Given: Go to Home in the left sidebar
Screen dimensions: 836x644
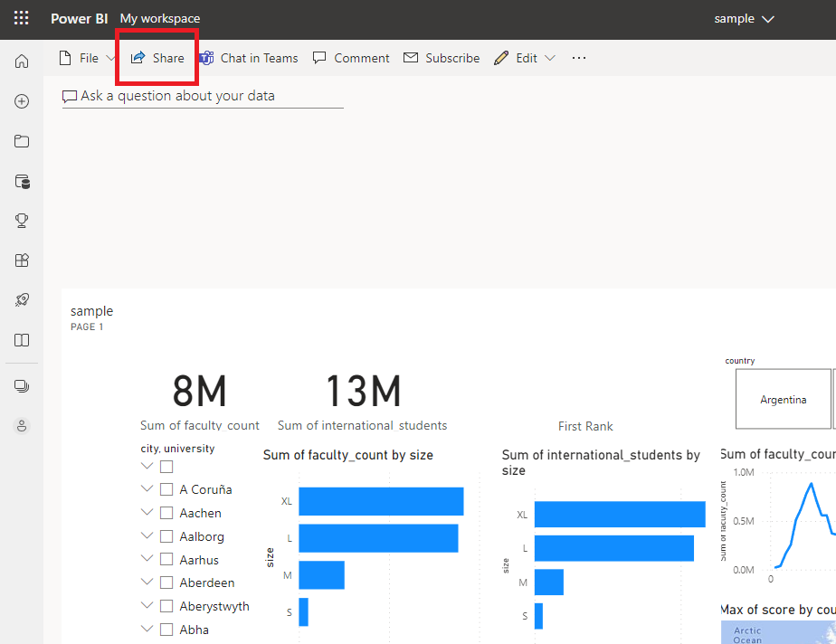Looking at the screenshot, I should [22, 62].
